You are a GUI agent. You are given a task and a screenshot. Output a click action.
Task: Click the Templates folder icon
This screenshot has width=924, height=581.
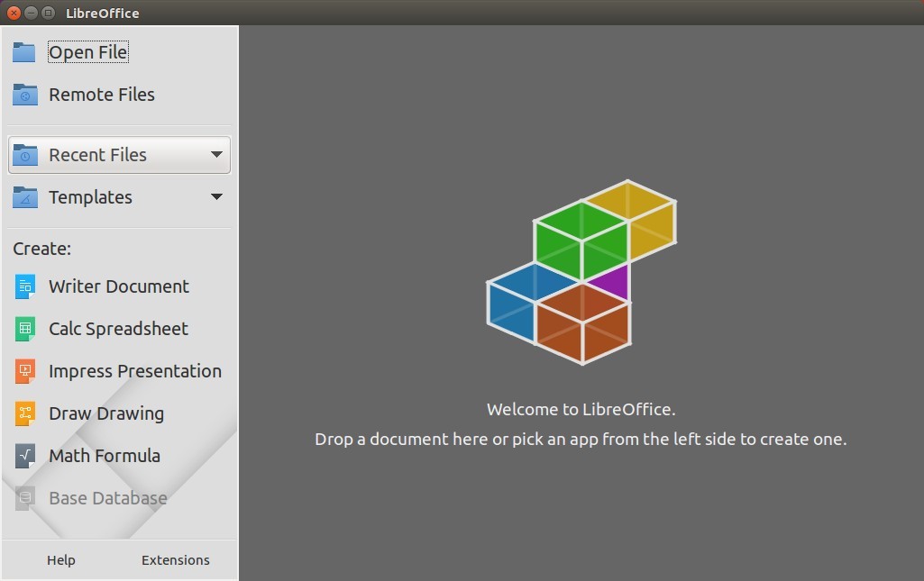24,197
